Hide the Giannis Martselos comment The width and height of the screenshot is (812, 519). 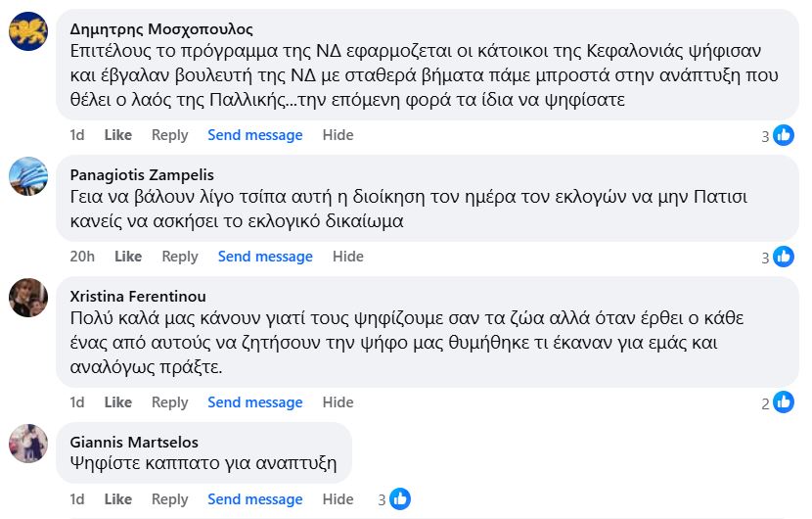tap(338, 499)
